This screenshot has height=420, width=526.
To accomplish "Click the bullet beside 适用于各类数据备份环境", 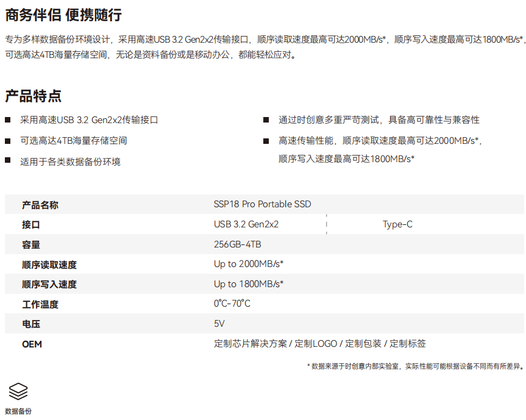I will [x=9, y=160].
